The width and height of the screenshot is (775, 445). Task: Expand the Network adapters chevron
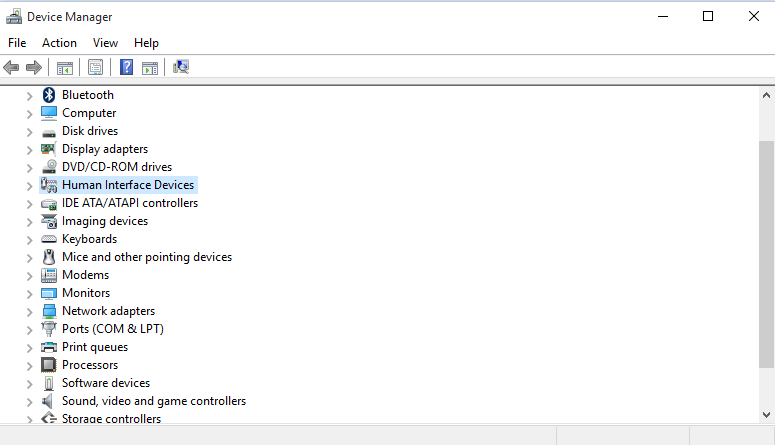29,312
